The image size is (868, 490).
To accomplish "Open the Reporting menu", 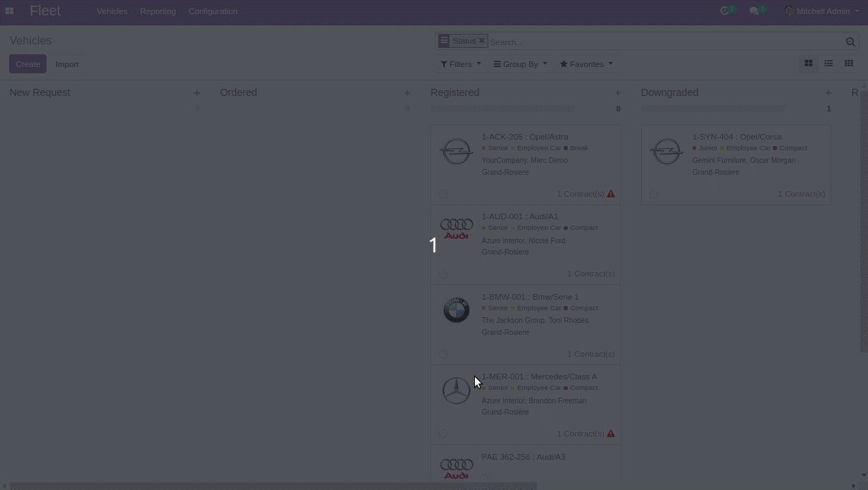I will click(158, 11).
